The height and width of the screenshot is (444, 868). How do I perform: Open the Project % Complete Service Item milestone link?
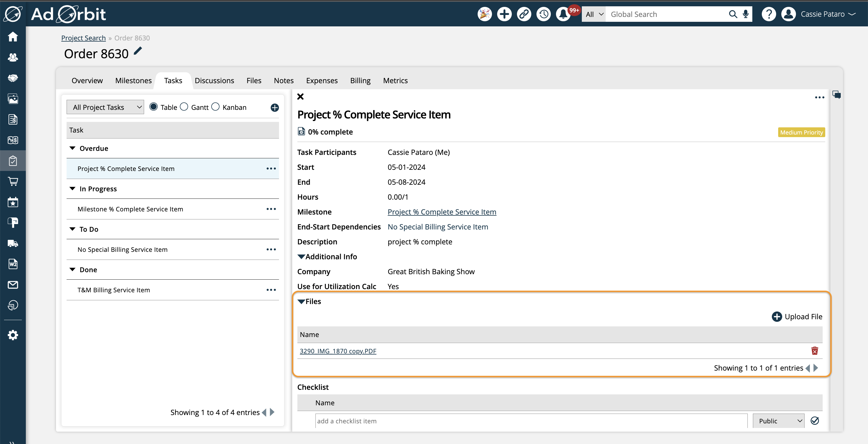click(441, 212)
